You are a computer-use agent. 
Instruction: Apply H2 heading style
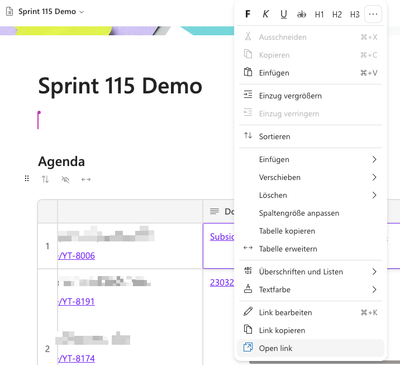tap(337, 14)
